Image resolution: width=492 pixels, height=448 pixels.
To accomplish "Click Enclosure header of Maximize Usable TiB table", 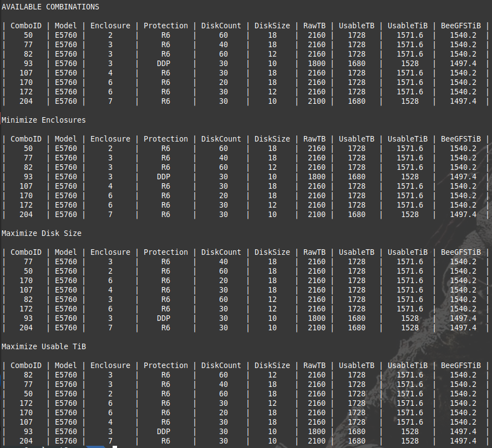I will [x=110, y=366].
